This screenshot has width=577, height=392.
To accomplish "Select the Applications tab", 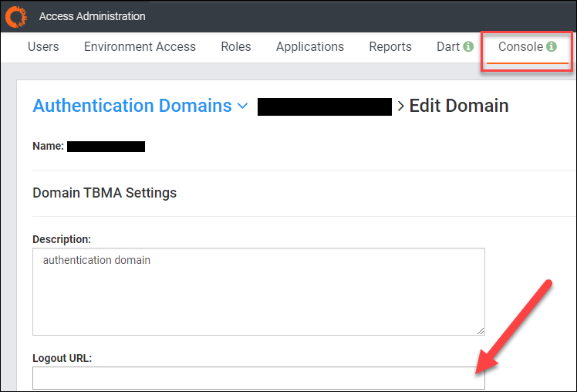I will coord(310,47).
